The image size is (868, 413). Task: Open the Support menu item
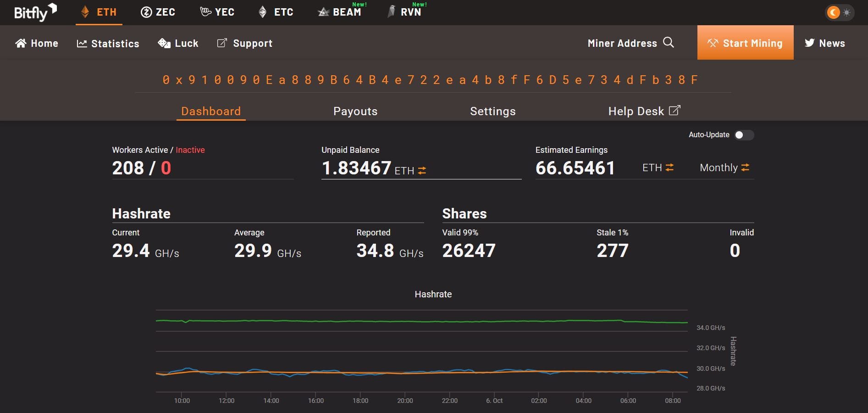pos(244,43)
